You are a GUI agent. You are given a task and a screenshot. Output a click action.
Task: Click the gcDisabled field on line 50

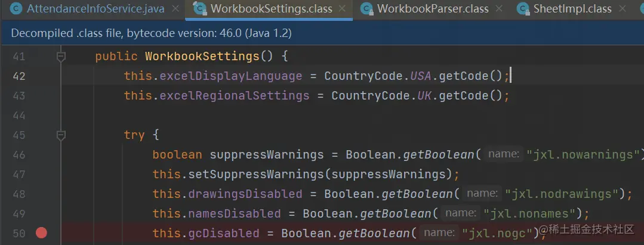tap(224, 233)
